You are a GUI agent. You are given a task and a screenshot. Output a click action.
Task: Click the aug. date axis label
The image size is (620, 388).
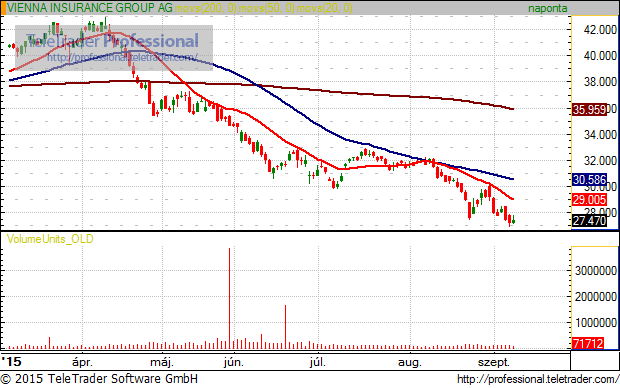coord(410,363)
